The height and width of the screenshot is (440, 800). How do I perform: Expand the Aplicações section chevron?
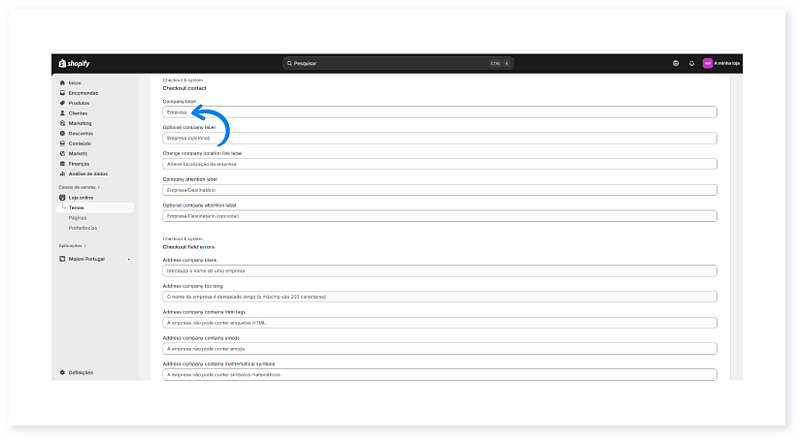[x=86, y=245]
